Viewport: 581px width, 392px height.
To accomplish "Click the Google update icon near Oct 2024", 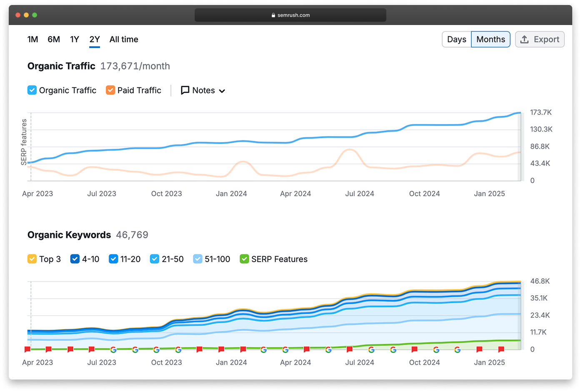I will coord(436,350).
